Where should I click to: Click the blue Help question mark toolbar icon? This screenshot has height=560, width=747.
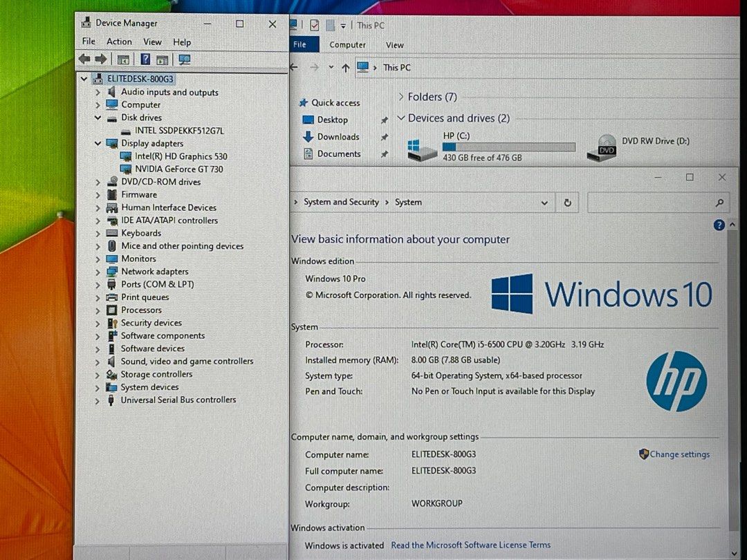[145, 59]
